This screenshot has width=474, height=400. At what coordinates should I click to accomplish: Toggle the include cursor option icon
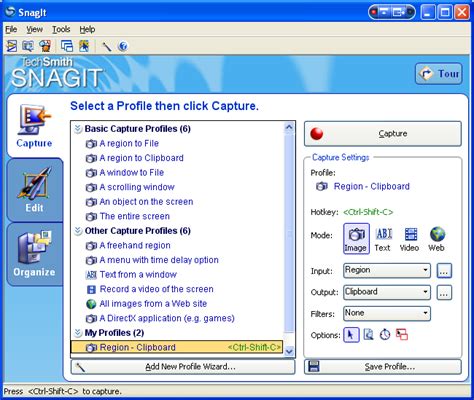point(351,335)
